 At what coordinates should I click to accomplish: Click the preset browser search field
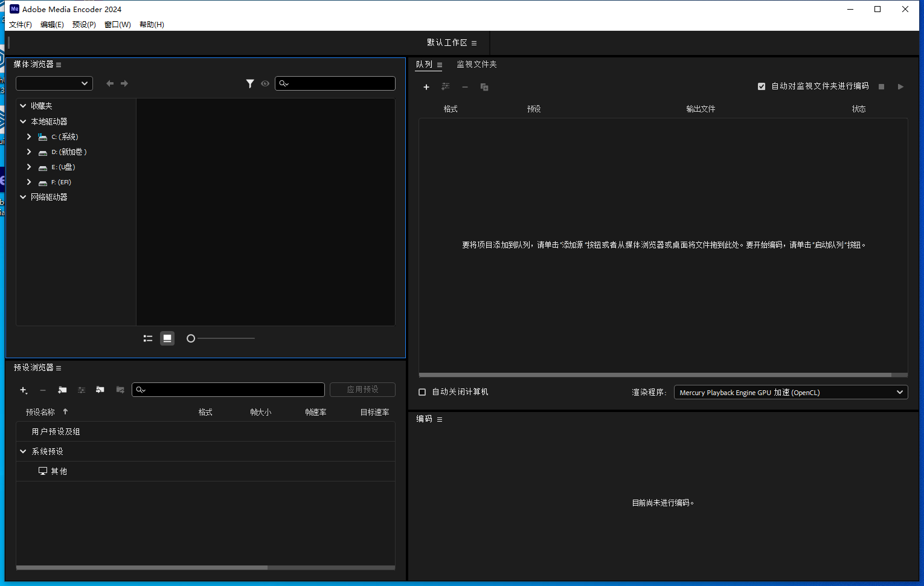[x=228, y=390]
